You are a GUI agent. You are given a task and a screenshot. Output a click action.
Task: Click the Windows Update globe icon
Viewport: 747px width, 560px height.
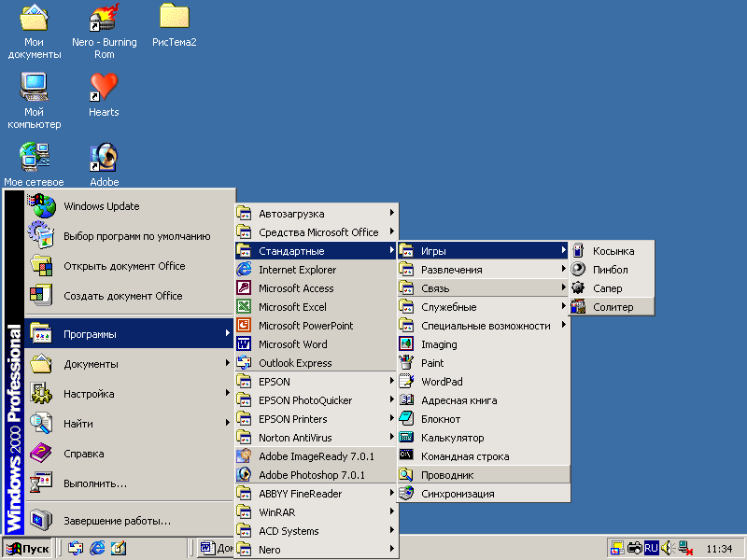[x=42, y=205]
